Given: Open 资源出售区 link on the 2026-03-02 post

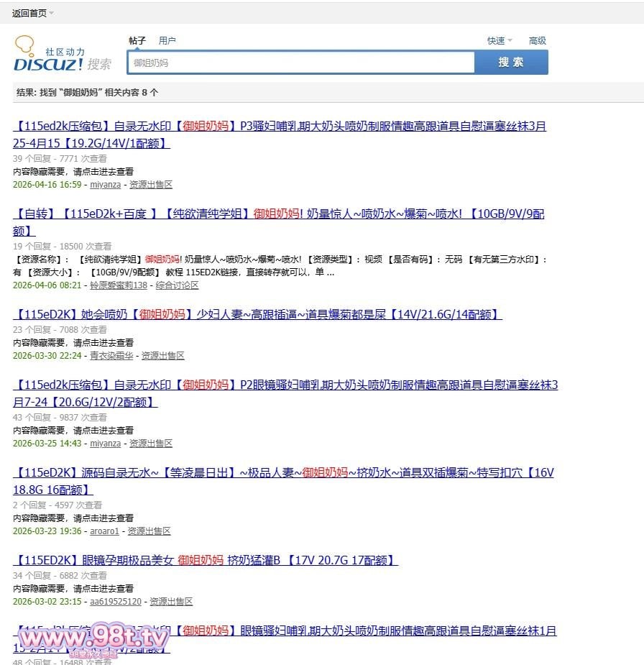Looking at the screenshot, I should 171,602.
